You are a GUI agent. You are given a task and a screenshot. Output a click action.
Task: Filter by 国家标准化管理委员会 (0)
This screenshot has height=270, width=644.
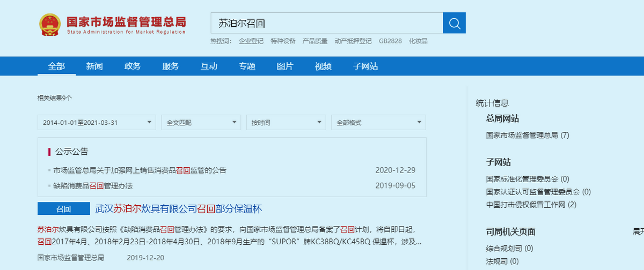tap(528, 179)
